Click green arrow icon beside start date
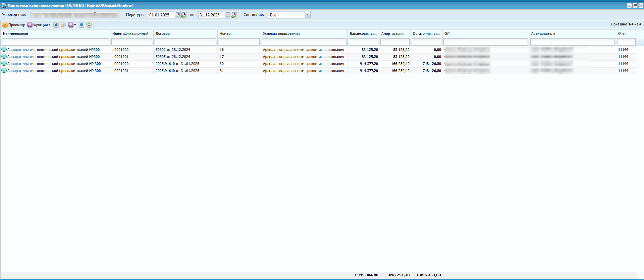This screenshot has width=644, height=280. click(x=183, y=15)
